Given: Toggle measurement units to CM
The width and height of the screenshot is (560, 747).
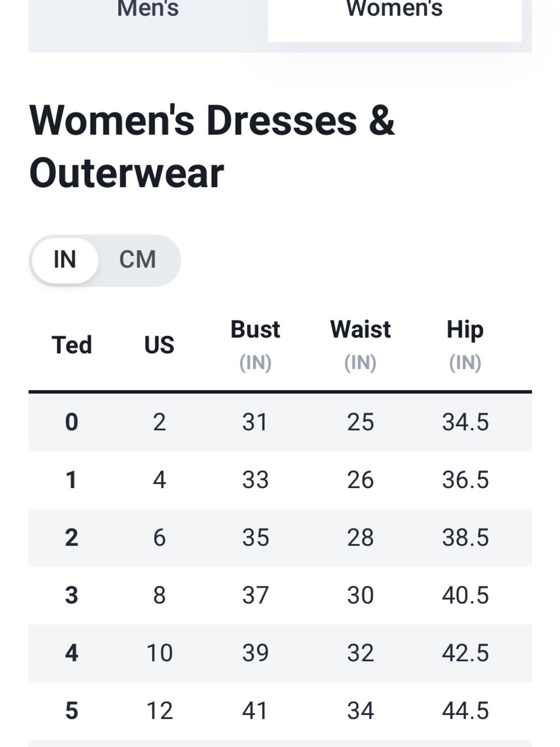Looking at the screenshot, I should tap(138, 260).
